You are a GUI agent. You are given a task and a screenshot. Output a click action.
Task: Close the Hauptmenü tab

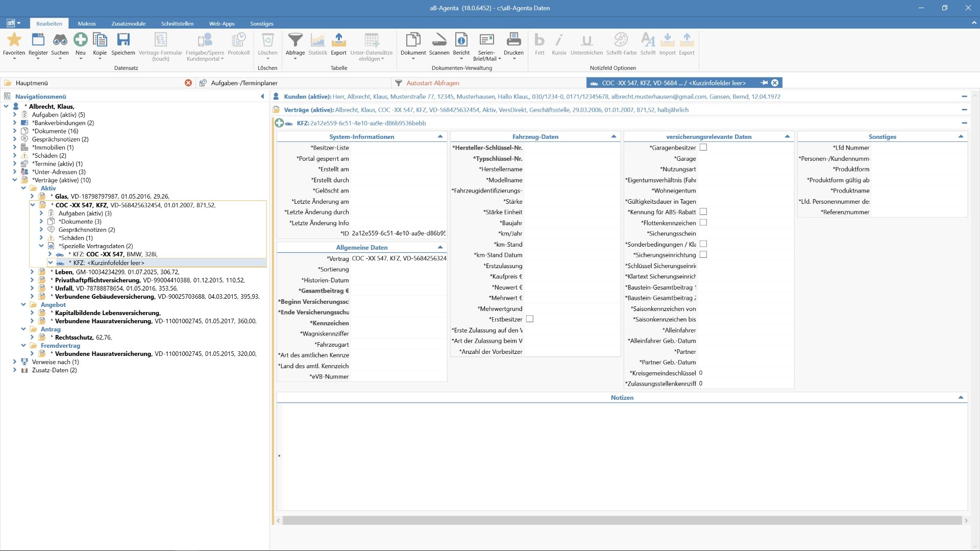(x=188, y=83)
